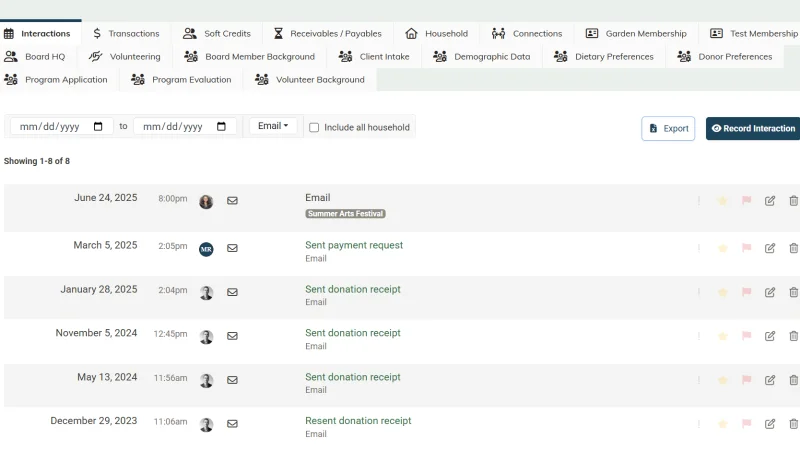Open the Email filter dropdown
This screenshot has width=800, height=450.
(x=273, y=126)
